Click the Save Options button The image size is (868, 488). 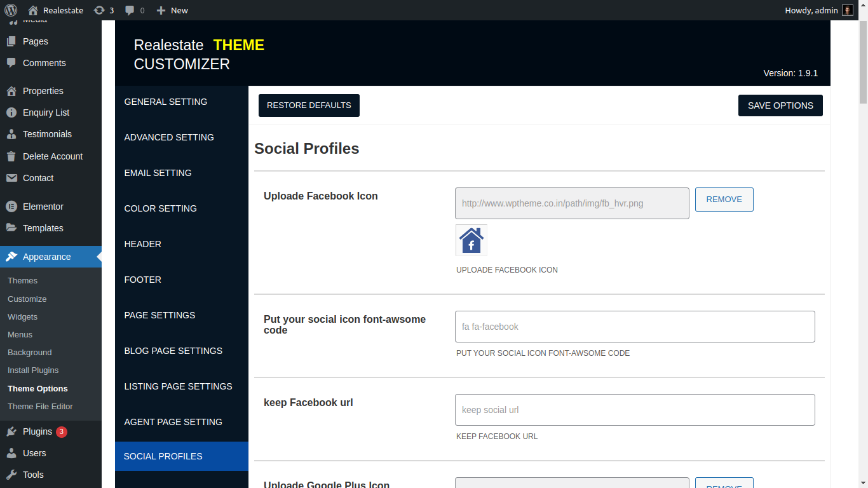(x=780, y=105)
